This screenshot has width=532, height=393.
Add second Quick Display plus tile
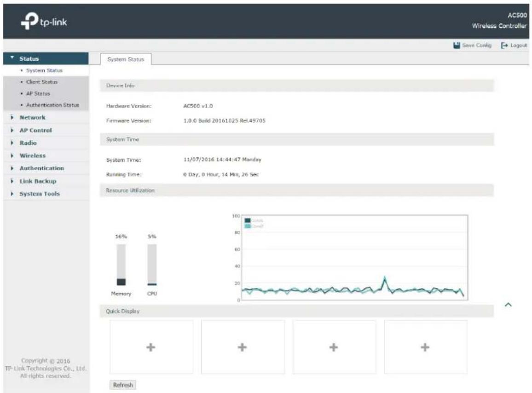coord(243,347)
